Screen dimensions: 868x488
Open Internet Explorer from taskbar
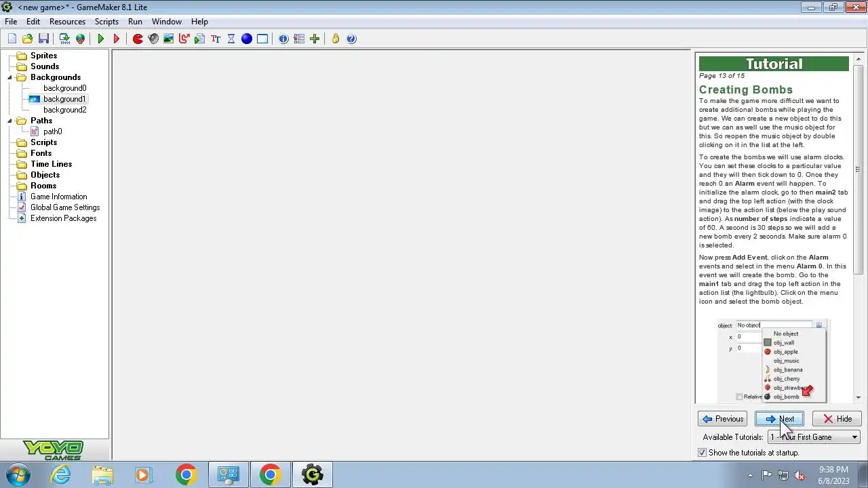tap(61, 475)
